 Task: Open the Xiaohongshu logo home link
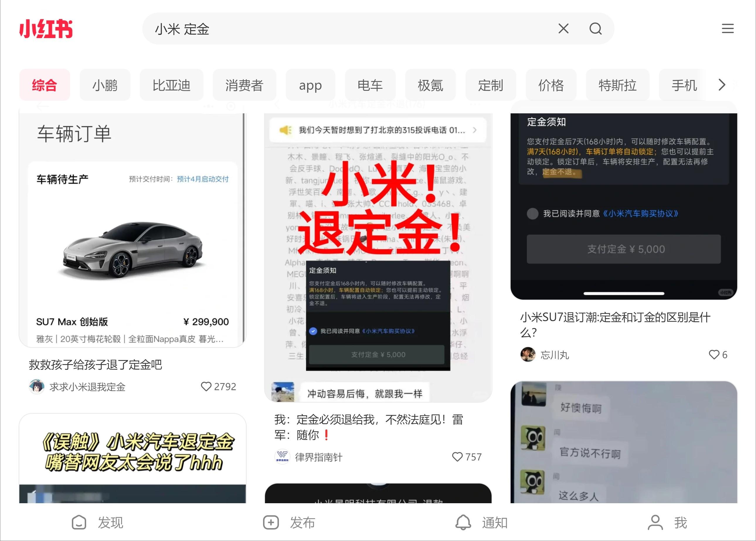[46, 29]
